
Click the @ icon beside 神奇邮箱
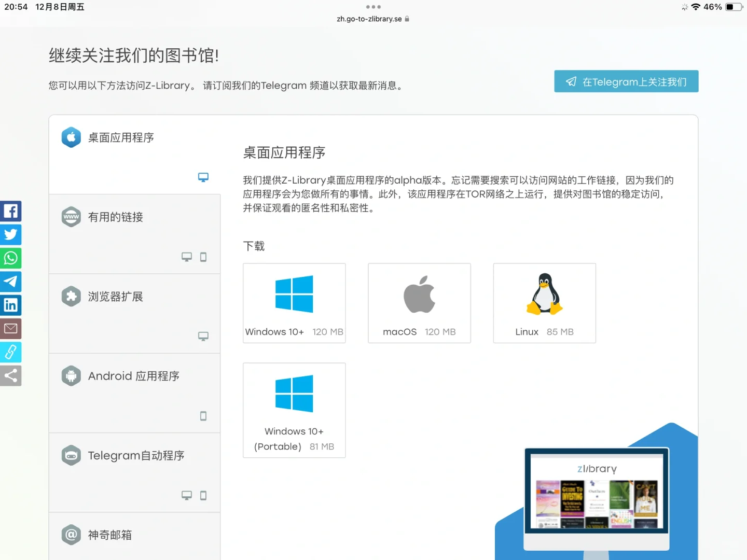tap(71, 535)
